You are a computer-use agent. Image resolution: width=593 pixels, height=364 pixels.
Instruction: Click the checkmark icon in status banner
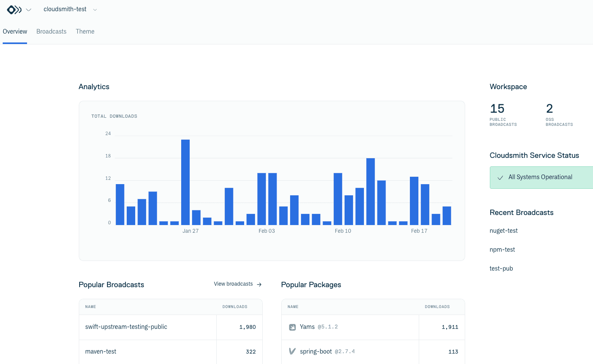pyautogui.click(x=500, y=178)
